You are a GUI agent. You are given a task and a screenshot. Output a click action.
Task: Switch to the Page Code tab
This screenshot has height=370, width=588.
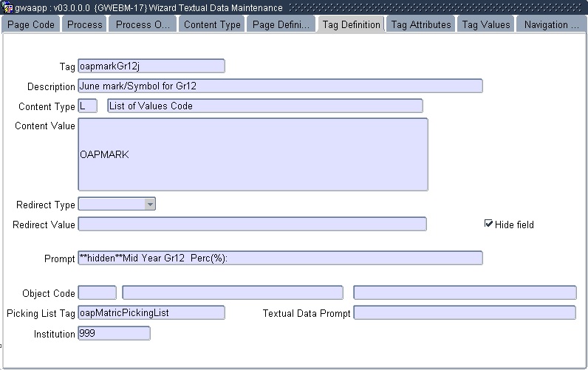click(x=31, y=25)
